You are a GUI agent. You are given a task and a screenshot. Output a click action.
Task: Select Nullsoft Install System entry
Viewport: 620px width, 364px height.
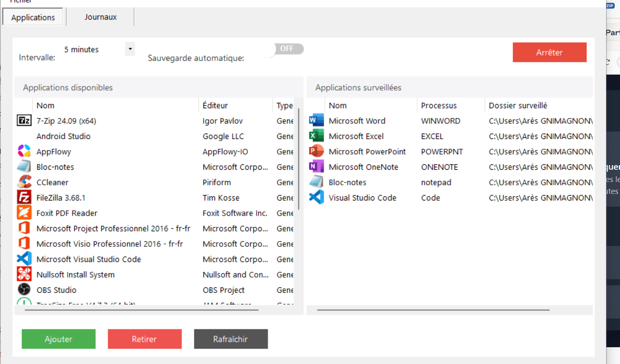tap(75, 275)
